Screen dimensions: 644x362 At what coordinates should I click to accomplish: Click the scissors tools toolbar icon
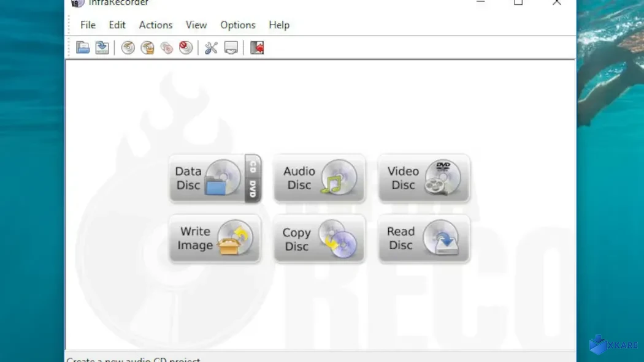(211, 48)
